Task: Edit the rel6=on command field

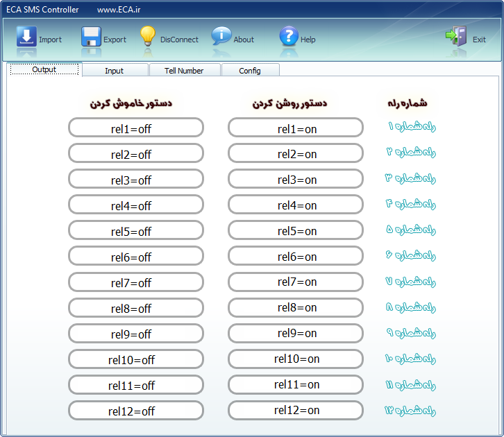Action: tap(296, 256)
